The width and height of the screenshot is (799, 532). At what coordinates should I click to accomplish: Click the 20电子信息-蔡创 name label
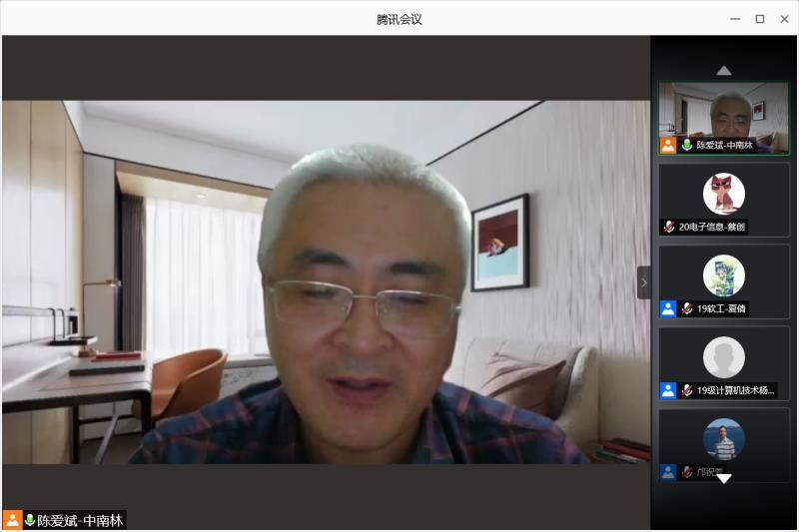pyautogui.click(x=712, y=228)
